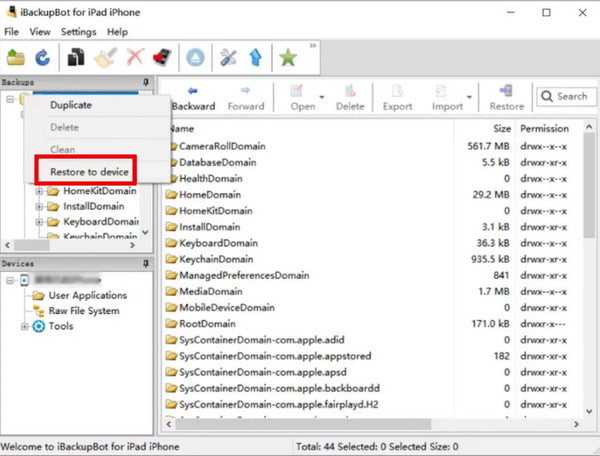Choose Clean from context menu
This screenshot has height=456, width=600.
point(97,149)
